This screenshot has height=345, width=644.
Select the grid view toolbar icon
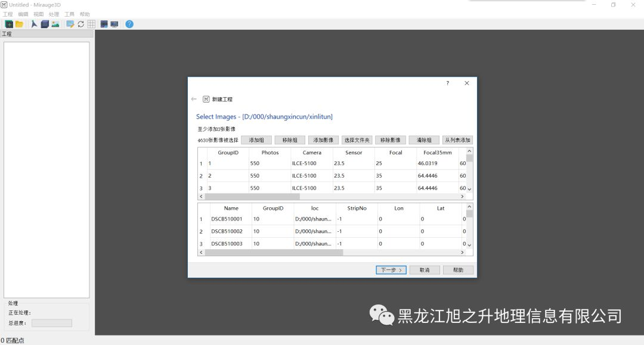91,24
